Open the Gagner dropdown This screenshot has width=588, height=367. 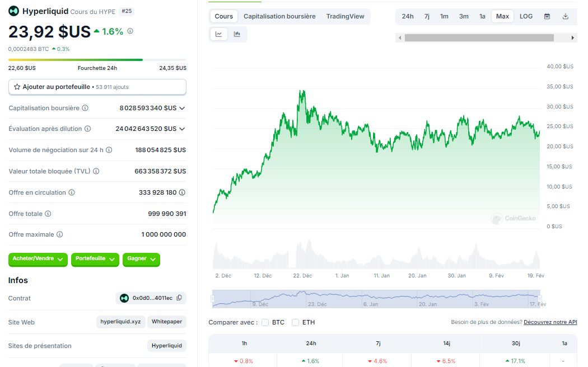[141, 259]
